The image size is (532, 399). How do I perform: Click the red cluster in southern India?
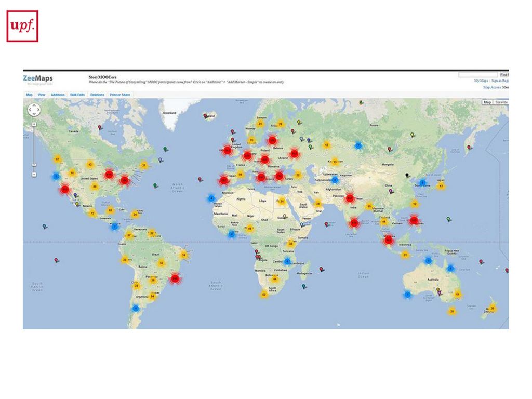[x=354, y=223]
